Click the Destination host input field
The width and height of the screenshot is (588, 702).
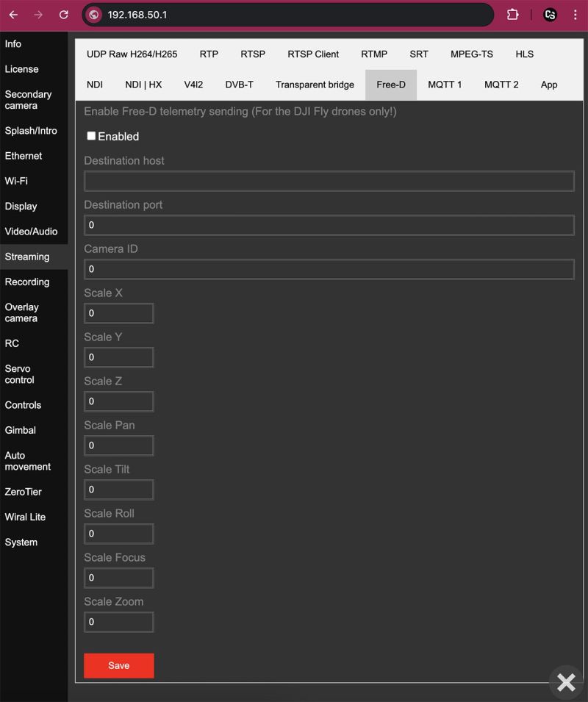tap(329, 181)
